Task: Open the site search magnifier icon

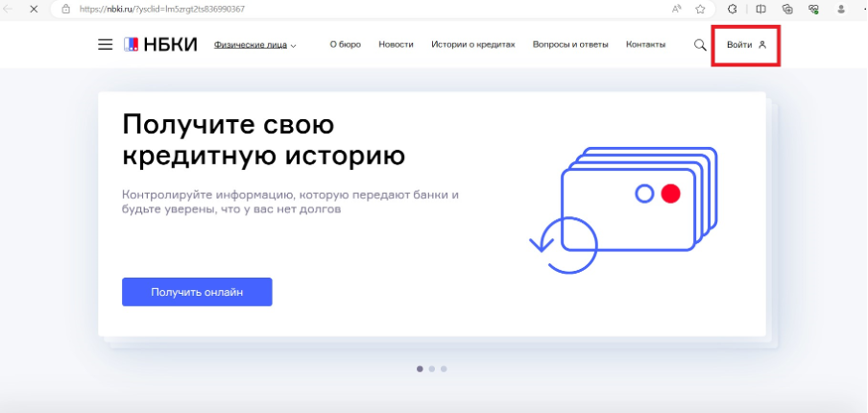Action: 700,45
